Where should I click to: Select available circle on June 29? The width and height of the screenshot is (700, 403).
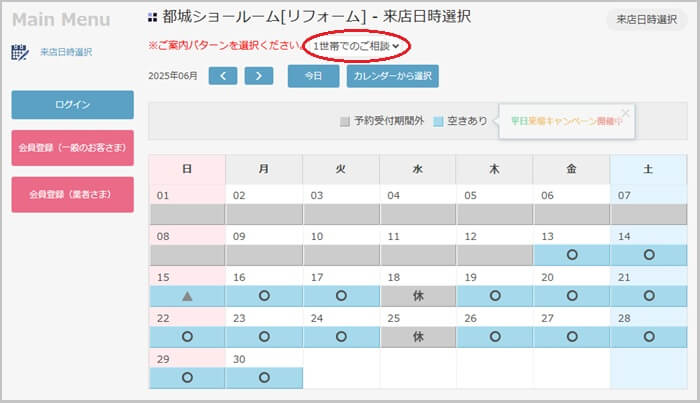(x=187, y=378)
